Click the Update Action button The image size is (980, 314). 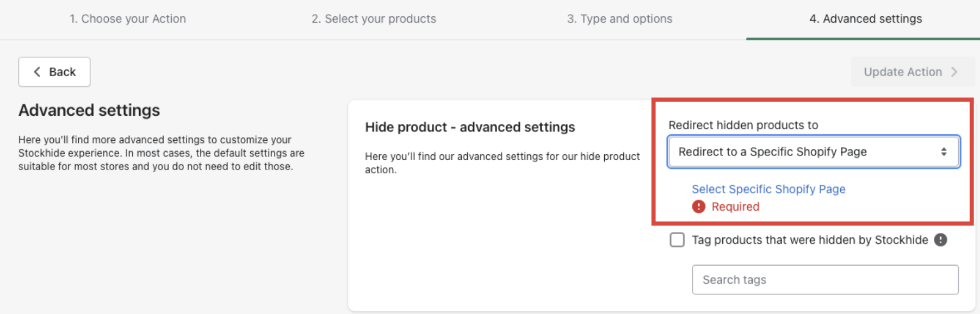click(x=903, y=72)
